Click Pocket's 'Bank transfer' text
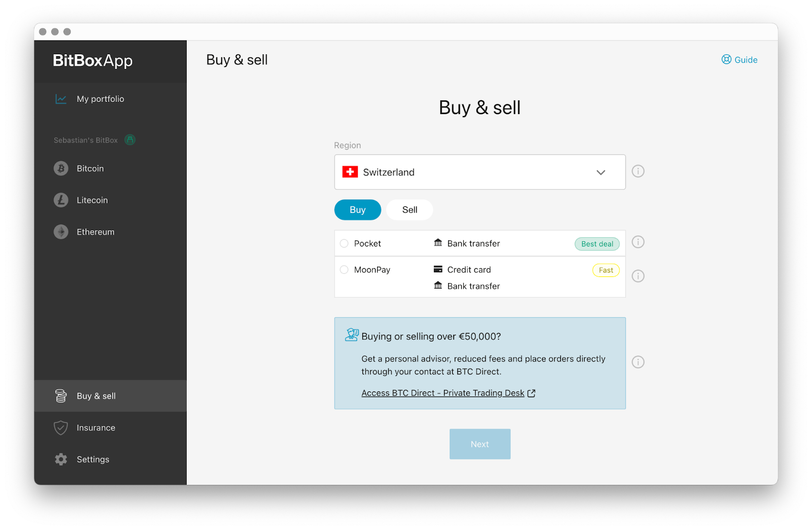812x530 pixels. [x=473, y=243]
